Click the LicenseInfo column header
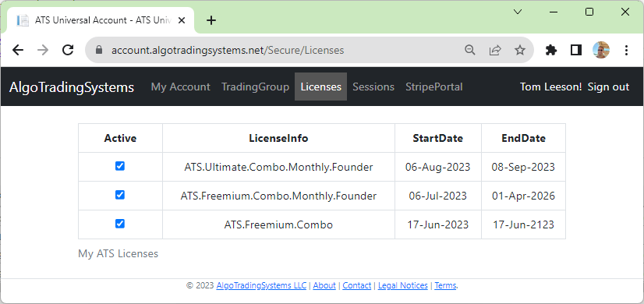The height and width of the screenshot is (304, 644). pyautogui.click(x=278, y=138)
